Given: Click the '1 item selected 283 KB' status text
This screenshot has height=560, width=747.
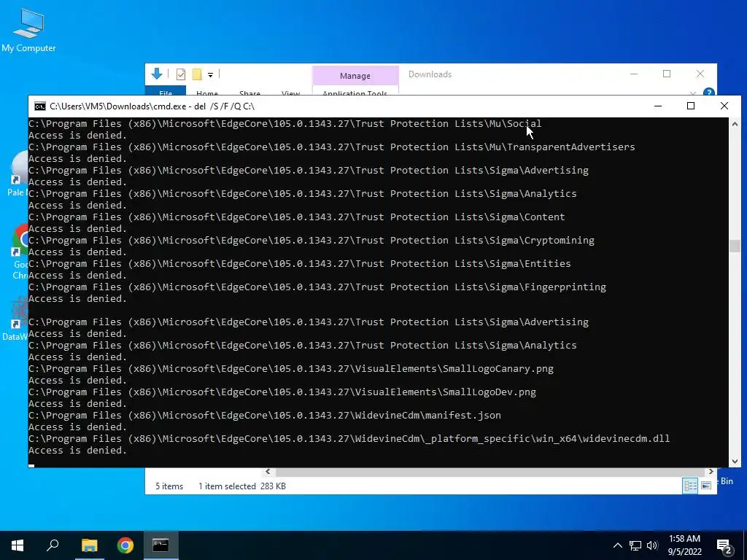Looking at the screenshot, I should [242, 486].
